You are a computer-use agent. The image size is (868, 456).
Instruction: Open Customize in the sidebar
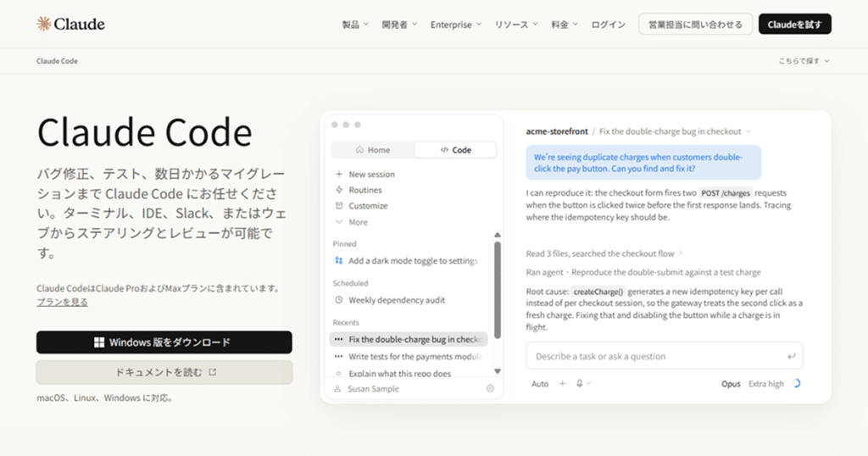pos(368,205)
